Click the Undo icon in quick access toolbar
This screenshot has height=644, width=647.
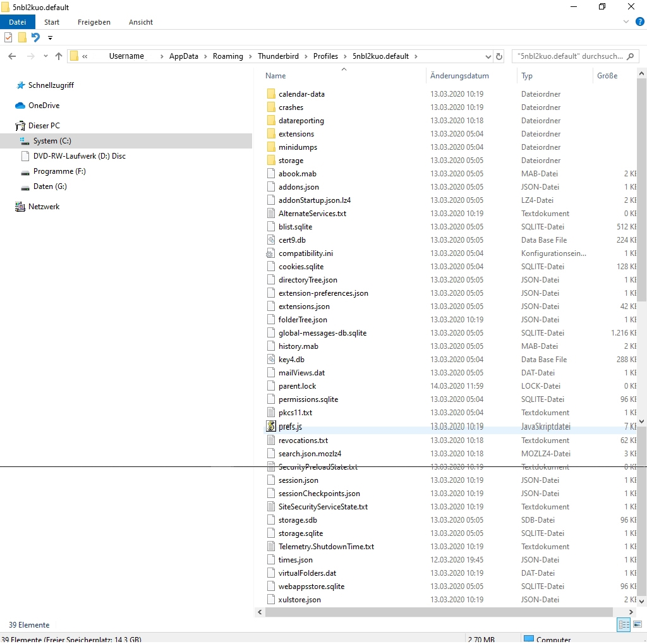[x=35, y=37]
